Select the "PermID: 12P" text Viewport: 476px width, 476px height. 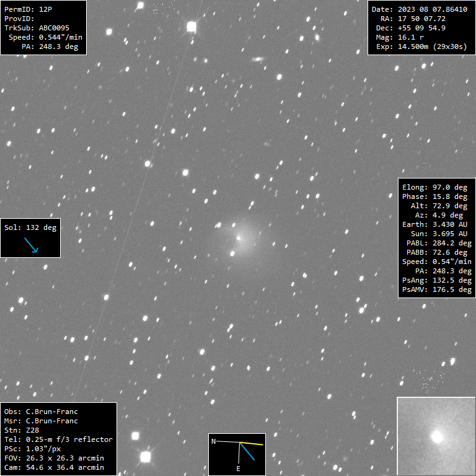tap(28, 9)
